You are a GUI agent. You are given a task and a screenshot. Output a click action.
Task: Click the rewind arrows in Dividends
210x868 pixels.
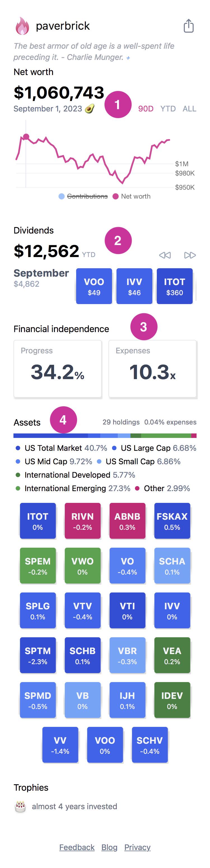click(165, 255)
